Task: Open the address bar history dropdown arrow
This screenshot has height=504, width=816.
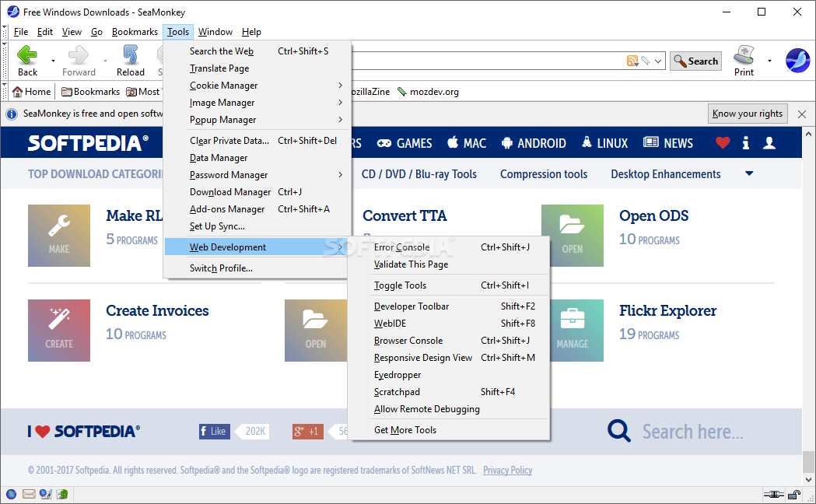Action: tap(658, 61)
